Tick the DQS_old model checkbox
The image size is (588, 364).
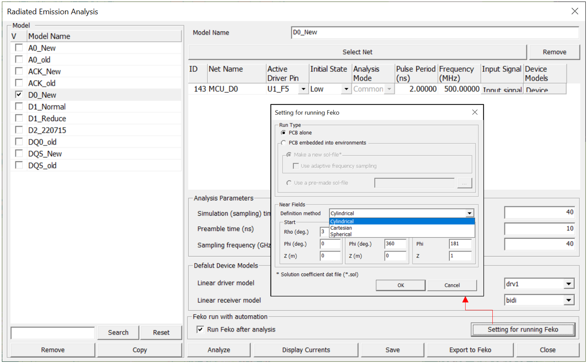19,165
